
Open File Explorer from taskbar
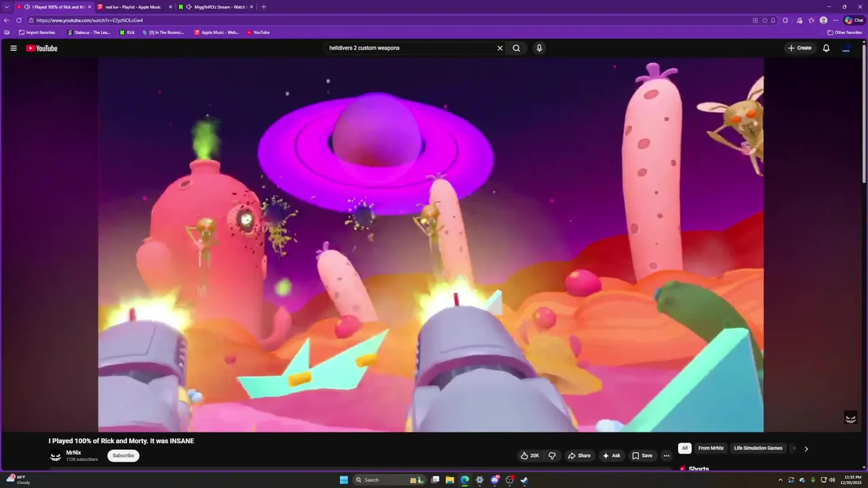tap(450, 480)
